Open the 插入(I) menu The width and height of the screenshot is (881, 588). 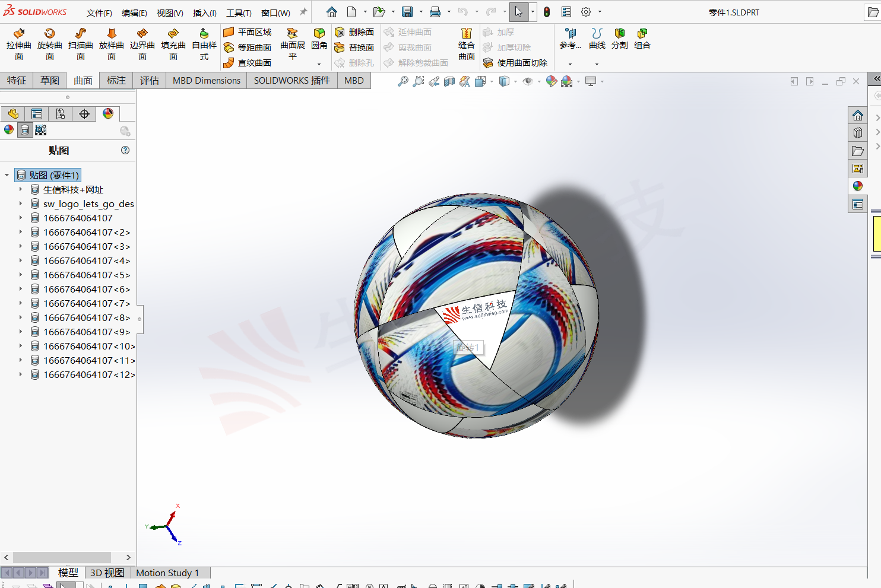tap(205, 12)
